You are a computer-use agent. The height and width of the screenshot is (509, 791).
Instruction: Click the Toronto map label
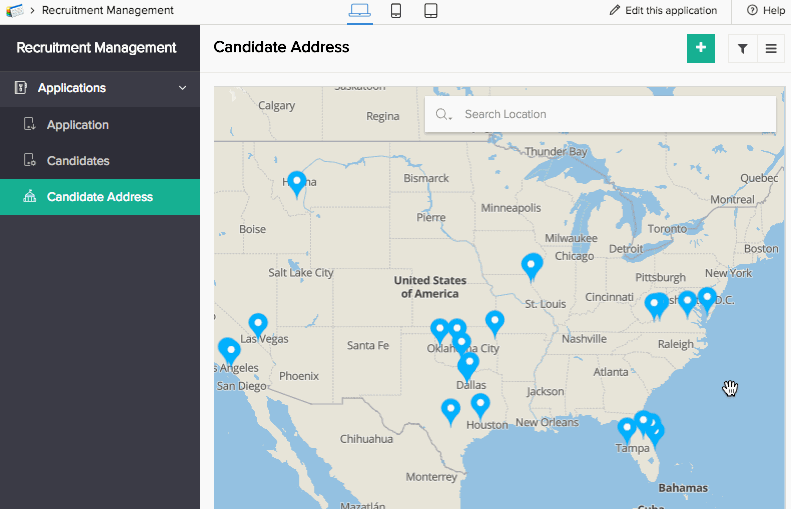pyautogui.click(x=667, y=229)
